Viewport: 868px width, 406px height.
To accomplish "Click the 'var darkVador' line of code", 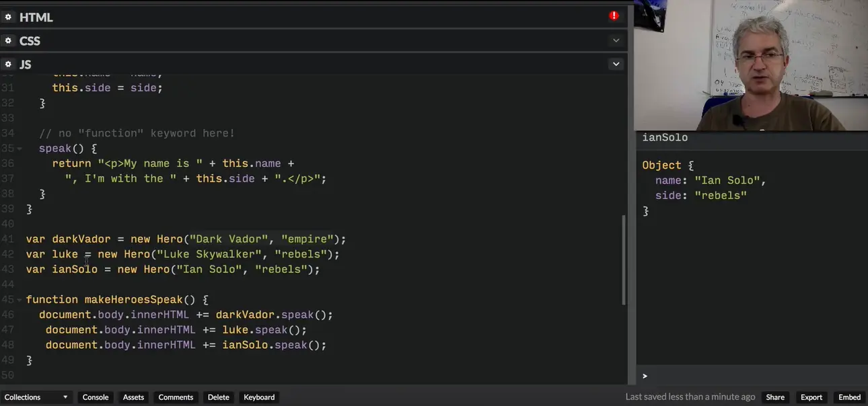I will (186, 239).
